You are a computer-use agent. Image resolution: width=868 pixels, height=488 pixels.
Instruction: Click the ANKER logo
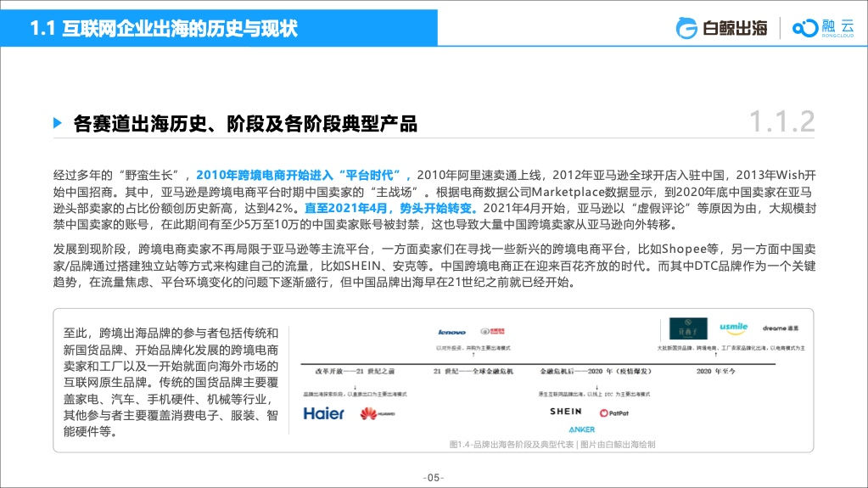coord(582,429)
